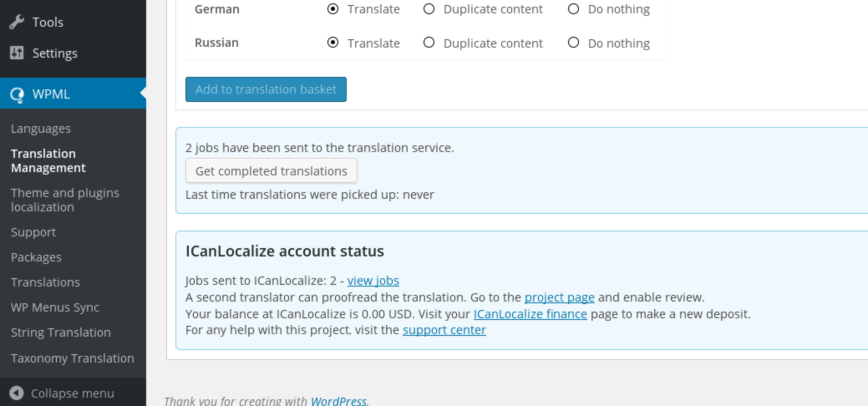
Task: Click Add to translation basket button
Action: pyautogui.click(x=266, y=89)
